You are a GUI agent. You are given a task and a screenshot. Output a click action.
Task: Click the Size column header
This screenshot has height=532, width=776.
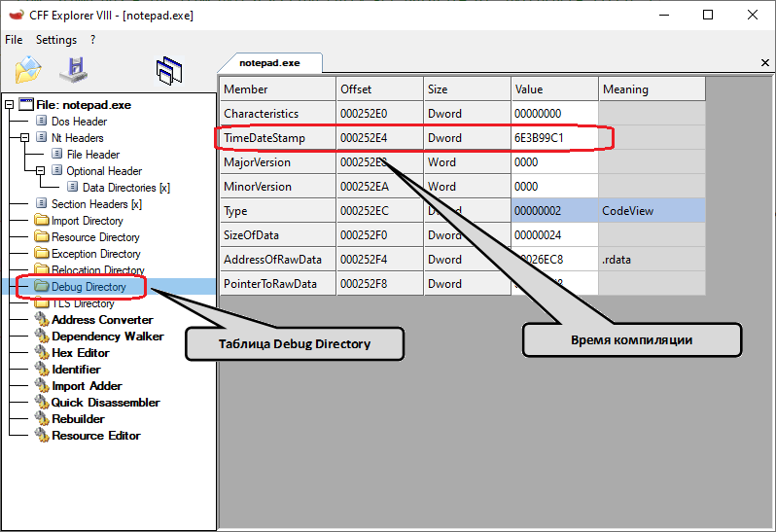467,89
